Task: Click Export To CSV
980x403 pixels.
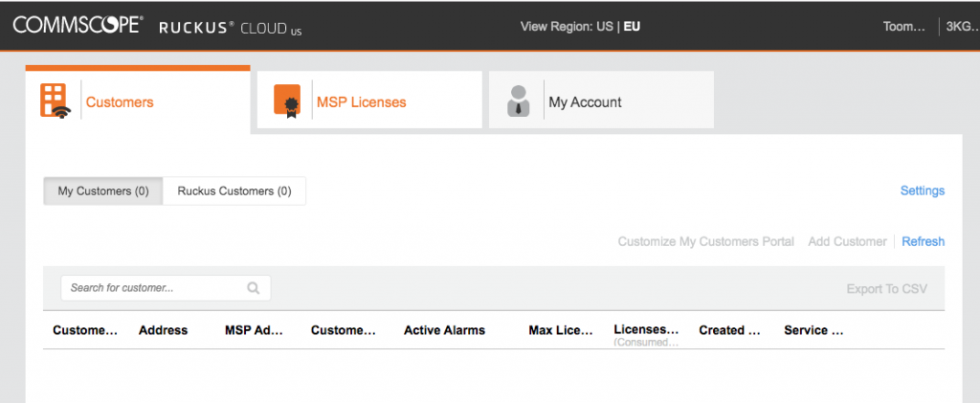Action: pos(886,288)
